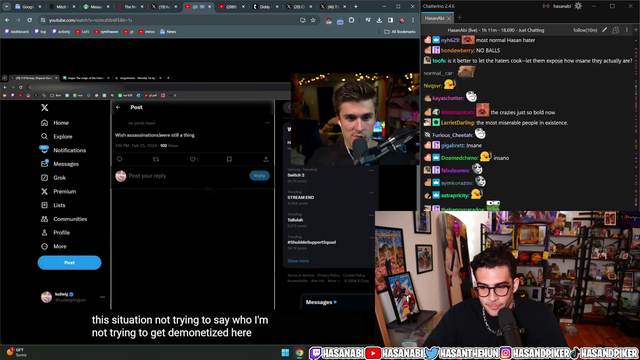Open dashboard bookmark
This screenshot has height=360, width=640.
coord(17,31)
